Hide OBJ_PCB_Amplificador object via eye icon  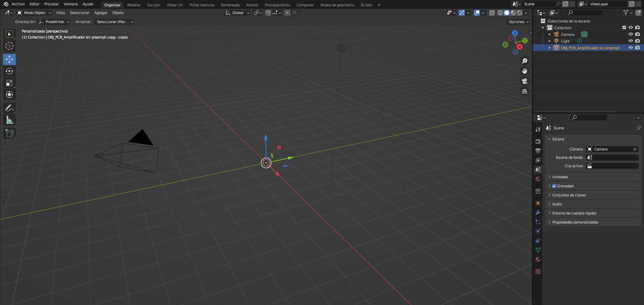tap(631, 48)
